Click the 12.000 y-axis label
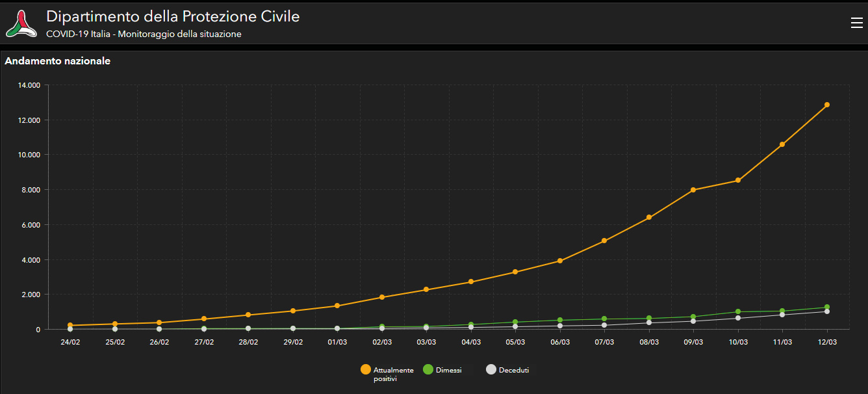Screen dimensions: 868x394 (30, 120)
